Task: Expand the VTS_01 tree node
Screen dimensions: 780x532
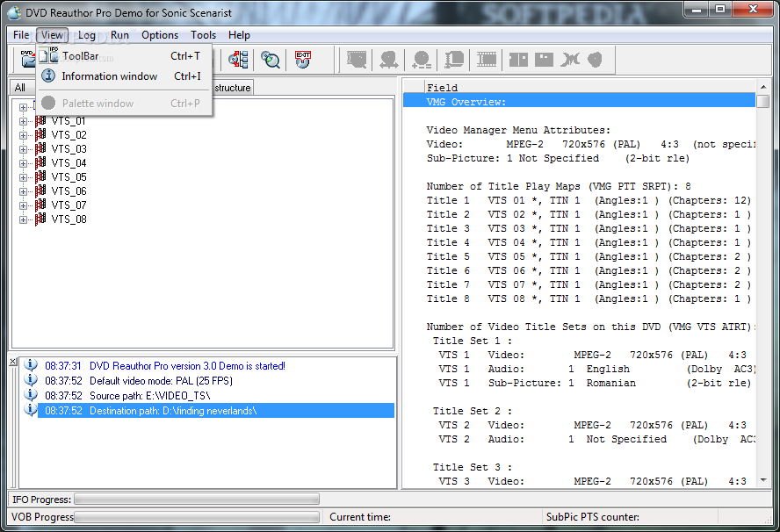Action: pyautogui.click(x=23, y=121)
